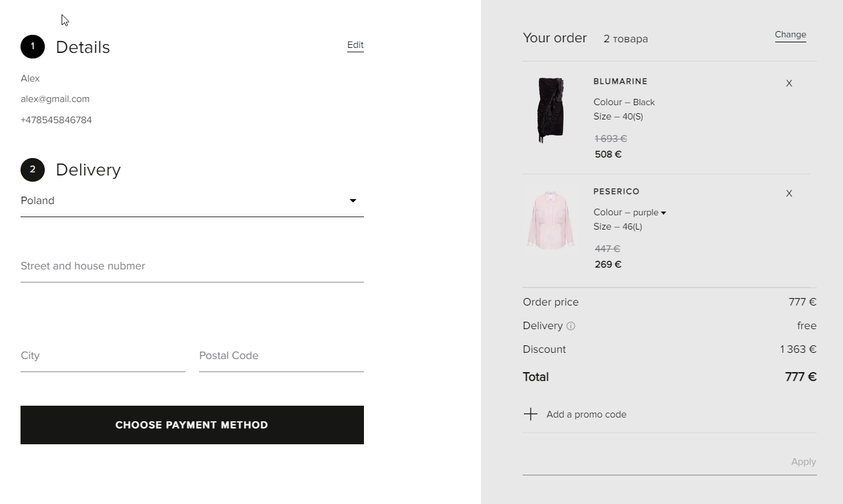The height and width of the screenshot is (504, 843).
Task: Click the step 1 Details circle
Action: click(x=32, y=47)
